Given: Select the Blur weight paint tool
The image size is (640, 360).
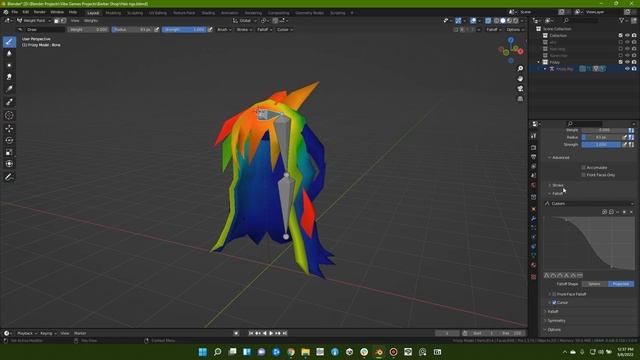Looking at the screenshot, I should point(9,53).
